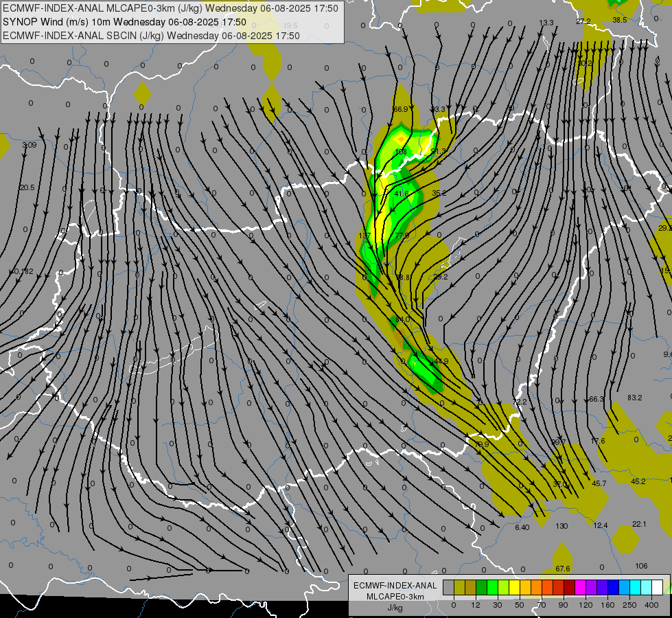This screenshot has width=672, height=618.
Task: Click the ECMWF-INDEX-ANAL SBCIN title line
Action: click(x=151, y=36)
